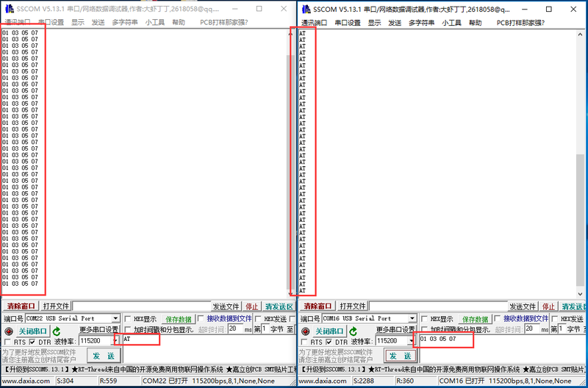Open 通讯端口 menu in the right window
588x388 pixels.
(315, 23)
